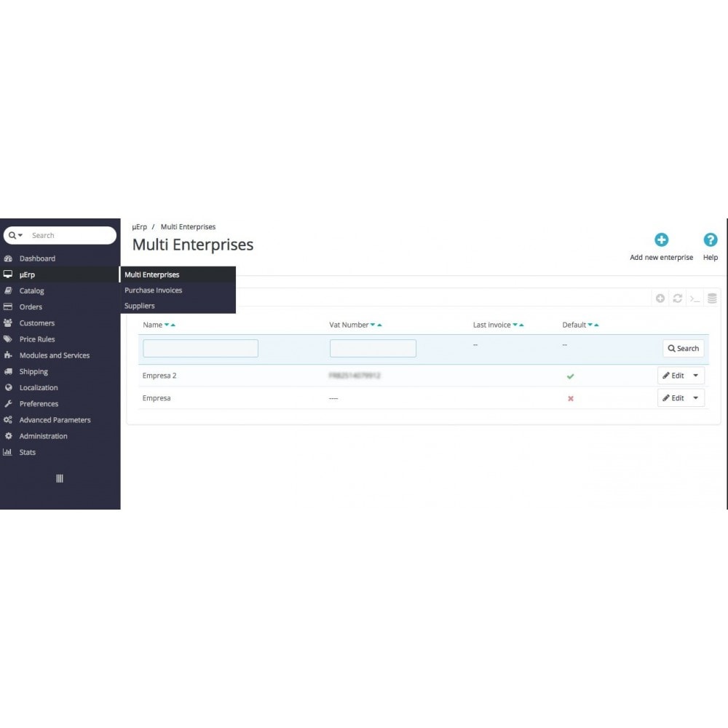Screen dimensions: 728x728
Task: Click the Dashboard gauge icon in sidebar
Action: pos(8,258)
